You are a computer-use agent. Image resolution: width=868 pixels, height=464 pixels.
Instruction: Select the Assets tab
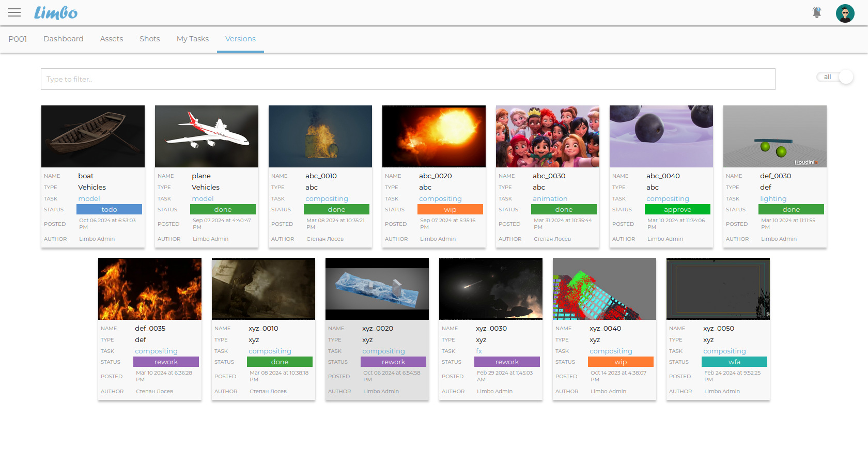[111, 39]
